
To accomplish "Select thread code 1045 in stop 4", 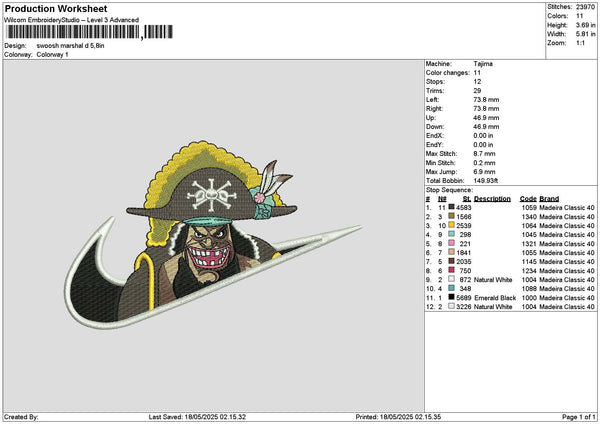I will [529, 235].
